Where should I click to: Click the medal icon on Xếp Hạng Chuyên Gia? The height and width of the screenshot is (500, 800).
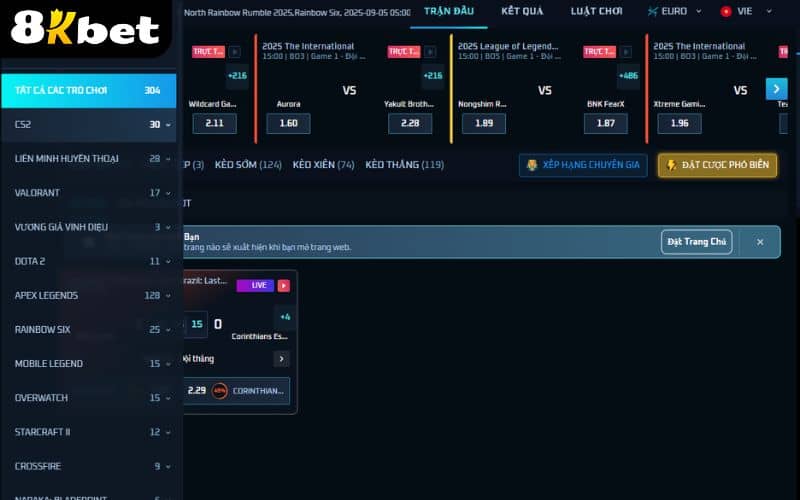532,165
